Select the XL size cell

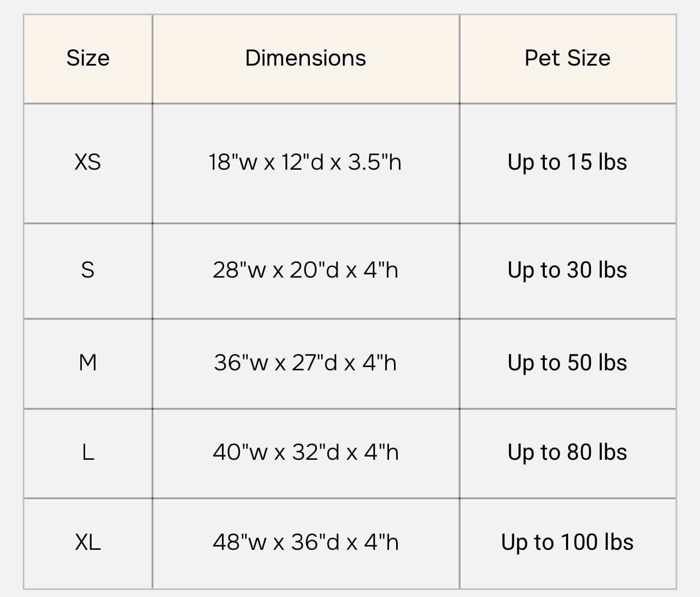click(88, 542)
